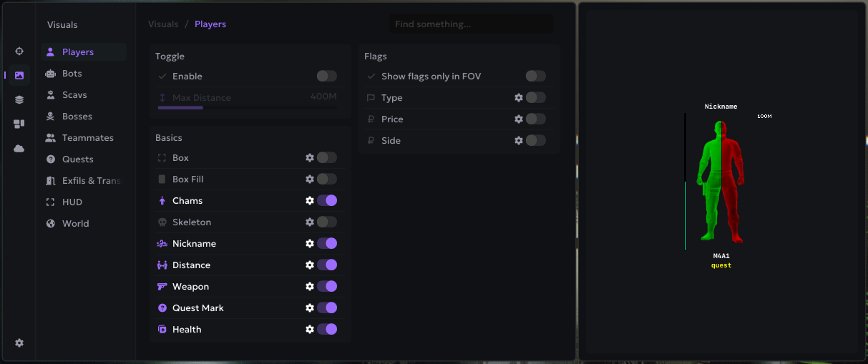868x364 pixels.
Task: Click the Find something search field
Action: coord(471,24)
